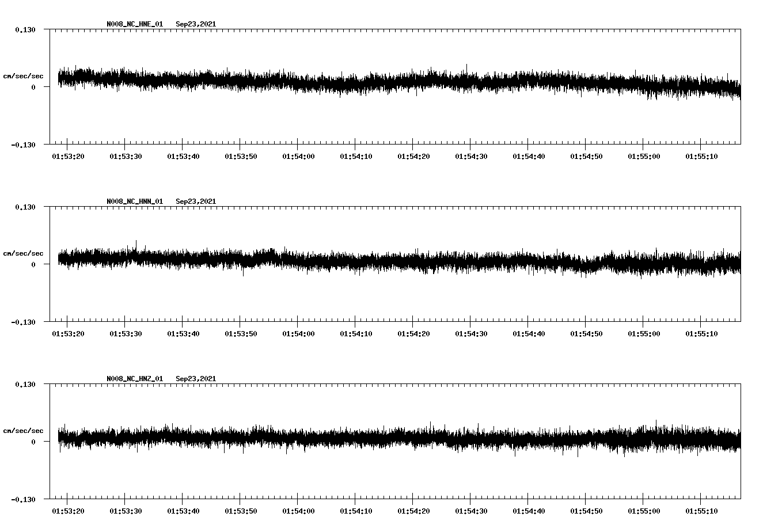Click the Sep23,2021 date on HNE plot
782x532 pixels.
point(196,24)
